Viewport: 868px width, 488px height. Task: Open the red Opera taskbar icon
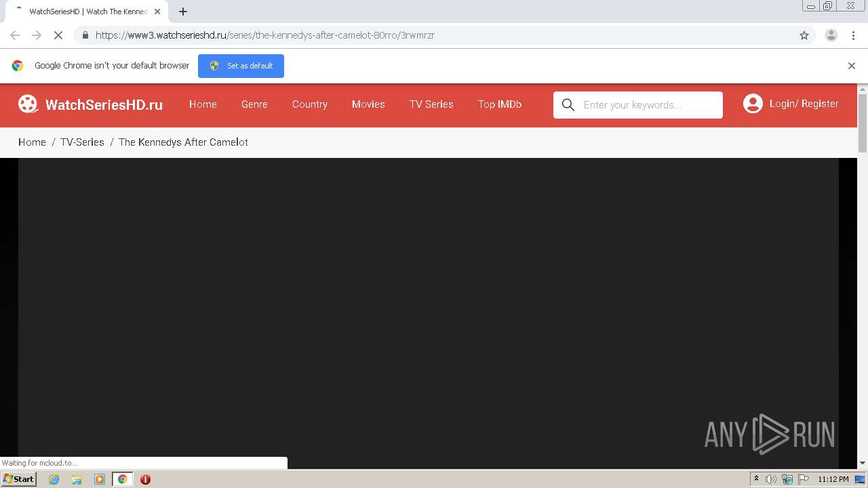[145, 479]
